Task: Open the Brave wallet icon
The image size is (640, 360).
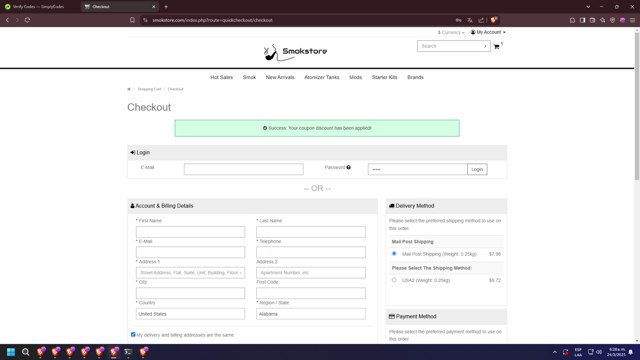Action: coord(592,20)
